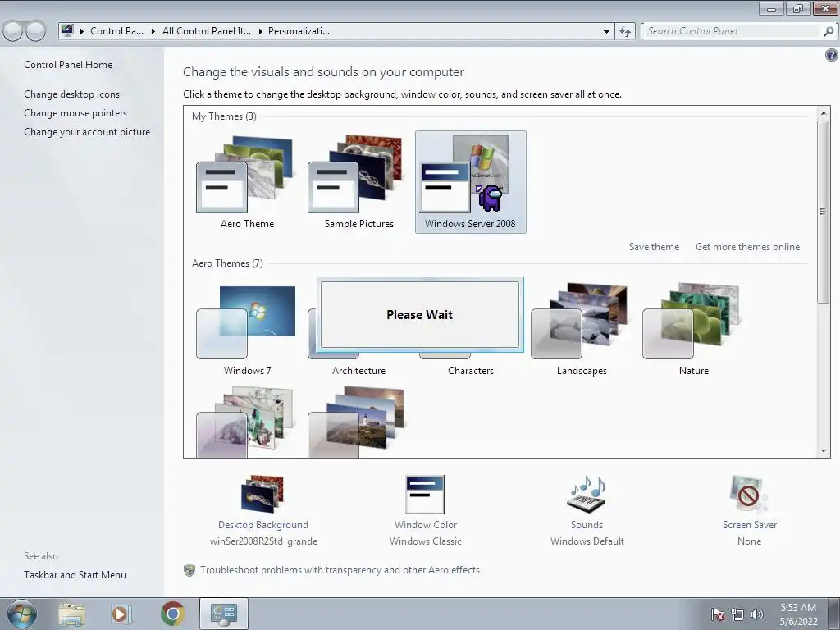Select the partially visible white abstract theme
This screenshot has height=630, width=840.
pyautogui.click(x=244, y=422)
